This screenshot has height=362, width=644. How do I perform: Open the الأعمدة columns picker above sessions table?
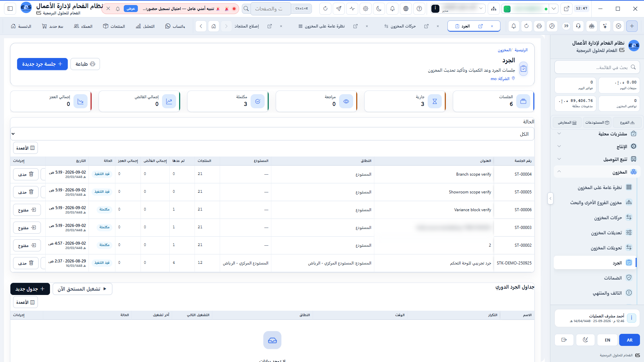pos(25,148)
